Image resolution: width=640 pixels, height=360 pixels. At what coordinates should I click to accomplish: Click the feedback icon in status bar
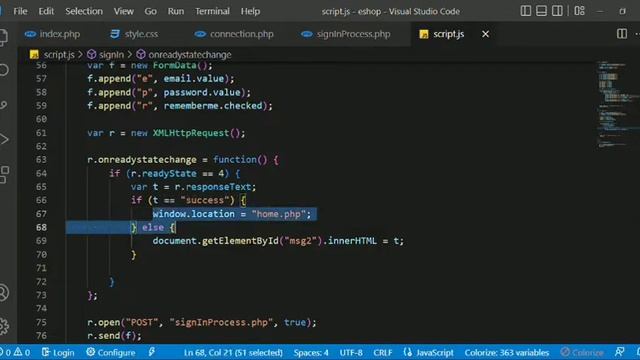620,352
